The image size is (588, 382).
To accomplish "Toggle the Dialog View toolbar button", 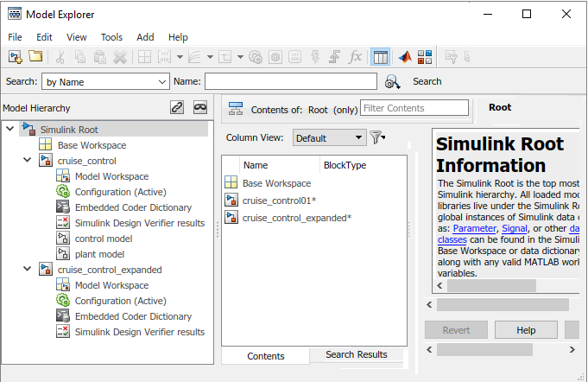I will tap(380, 57).
